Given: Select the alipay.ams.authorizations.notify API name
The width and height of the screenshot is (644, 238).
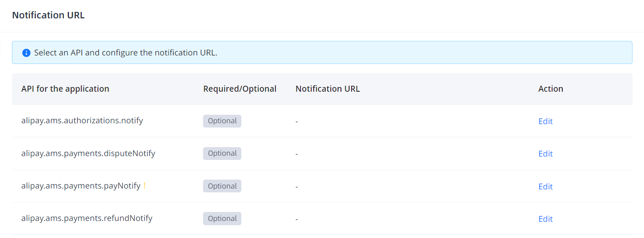Looking at the screenshot, I should [x=82, y=121].
